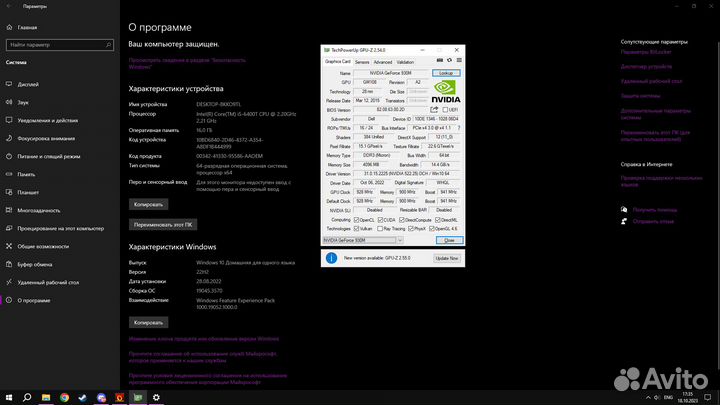
Task: Click Update Now button
Action: (x=447, y=259)
